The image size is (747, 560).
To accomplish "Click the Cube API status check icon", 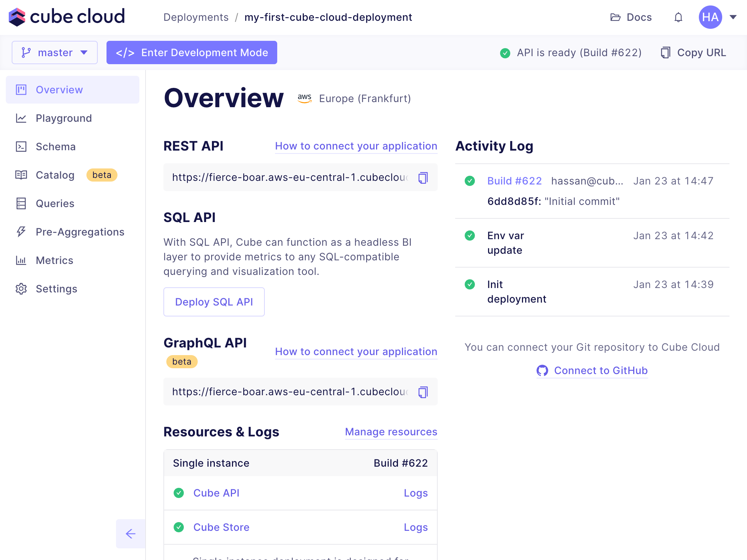I will (x=179, y=493).
